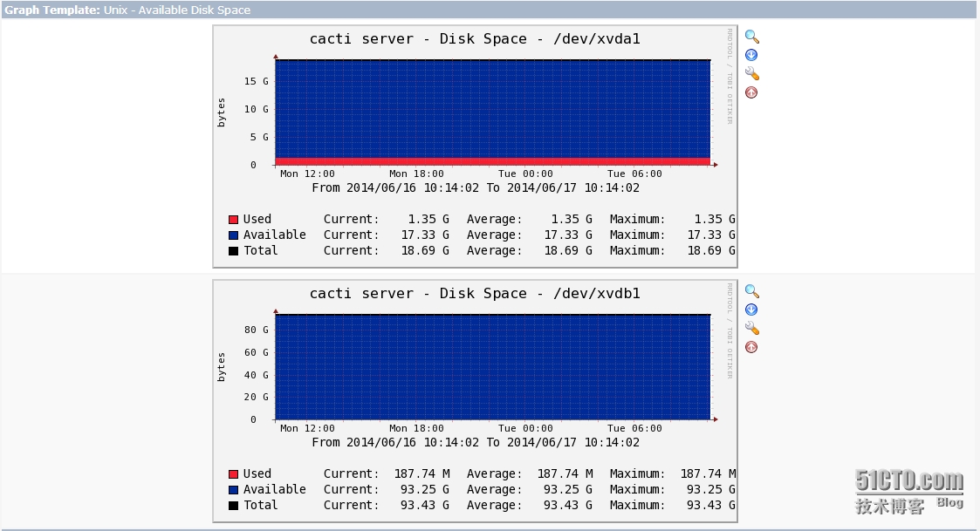Select Total Current value 18.69 G in xvda1 legend
The image size is (980, 531).
tap(425, 250)
